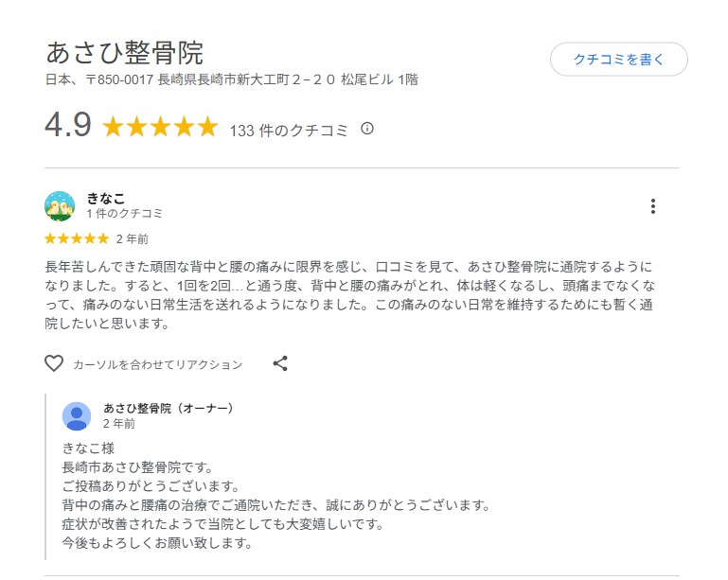Viewport: 728px width, 580px height.
Task: Click the 2 年前 timestamp under the owner name
Action: pos(119,424)
